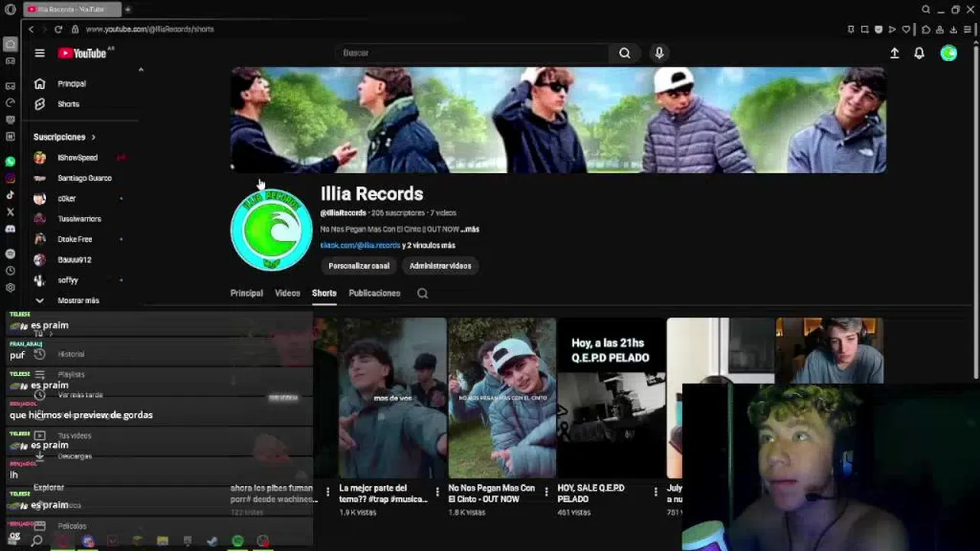980x551 pixels.
Task: Open the 'Hoy, a las 21hs Q.E.P.D PELADO' thumbnail
Action: [x=611, y=398]
